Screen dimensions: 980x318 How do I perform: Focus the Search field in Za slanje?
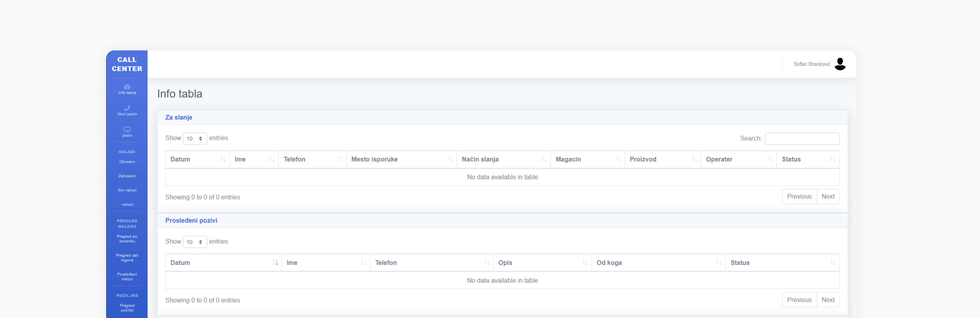pos(802,139)
